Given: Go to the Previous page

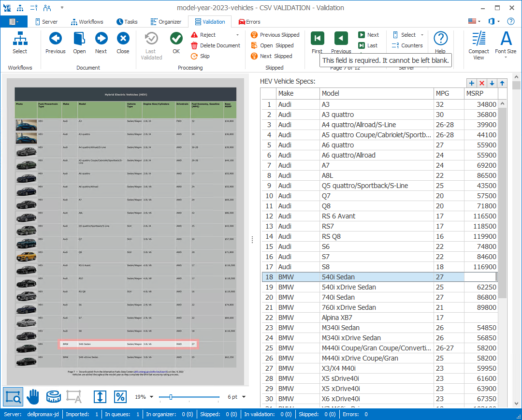Looking at the screenshot, I should tap(341, 42).
